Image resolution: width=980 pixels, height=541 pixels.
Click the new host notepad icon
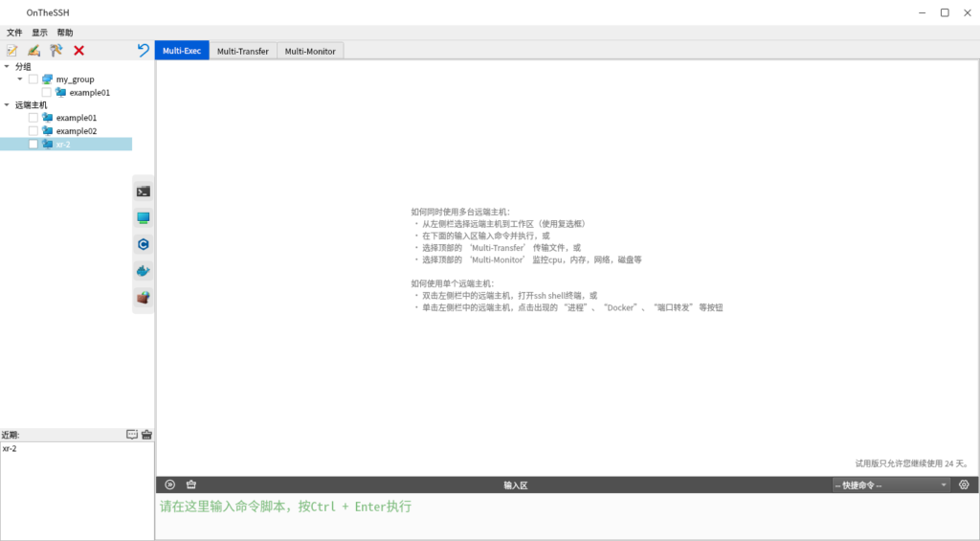click(x=11, y=50)
